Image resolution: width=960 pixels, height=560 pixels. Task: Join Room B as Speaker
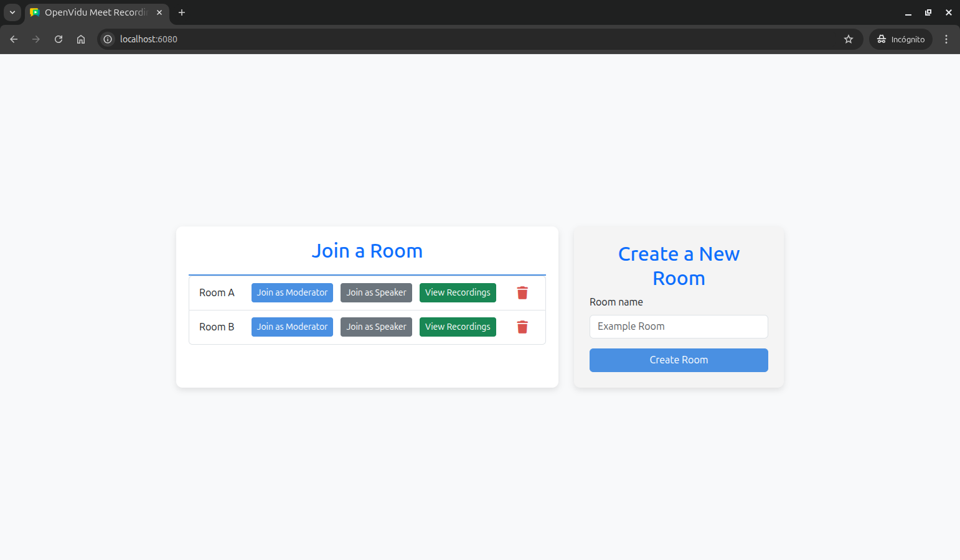(x=376, y=327)
